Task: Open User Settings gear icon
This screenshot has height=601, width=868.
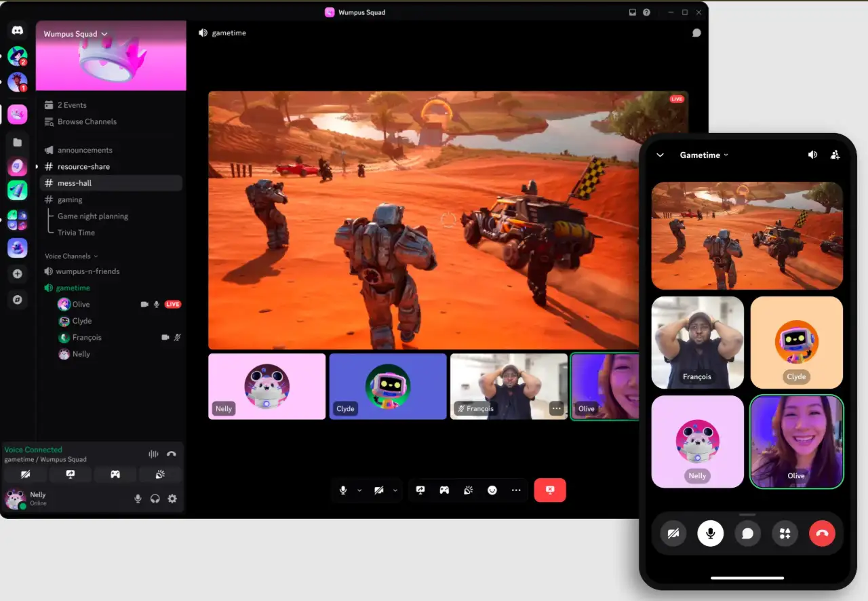Action: tap(172, 499)
